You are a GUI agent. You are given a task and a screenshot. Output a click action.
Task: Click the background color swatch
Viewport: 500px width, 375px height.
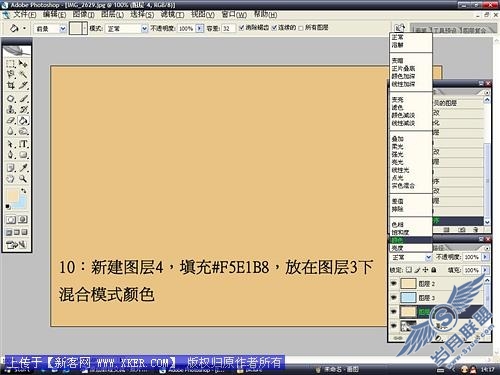(23, 203)
